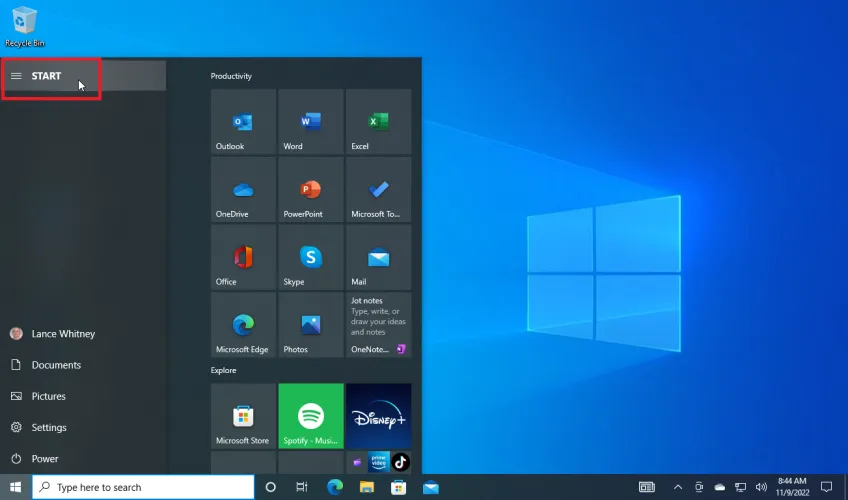Open File Explorer from the taskbar
Screen dimensions: 848x500
(366, 487)
